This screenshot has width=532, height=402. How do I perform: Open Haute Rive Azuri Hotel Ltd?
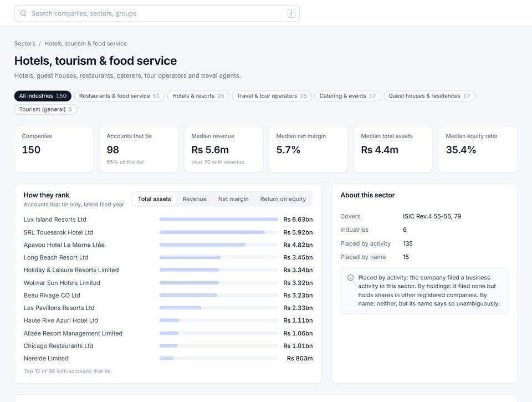[61, 320]
